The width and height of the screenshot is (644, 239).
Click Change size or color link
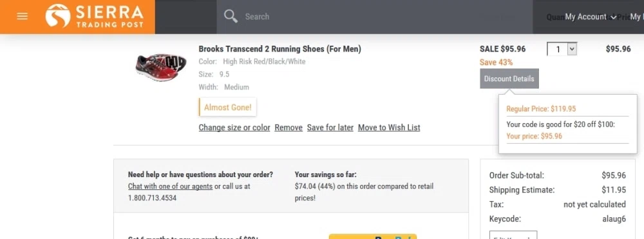[x=234, y=128]
